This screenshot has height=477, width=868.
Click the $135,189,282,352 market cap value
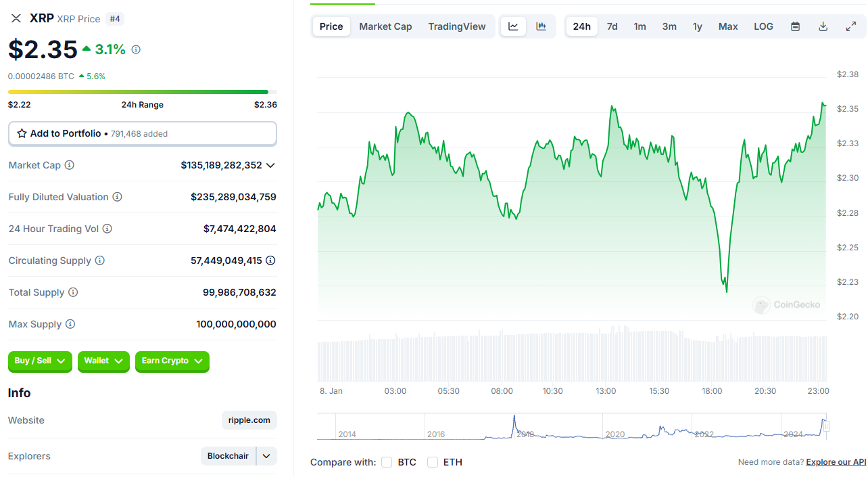pos(221,165)
